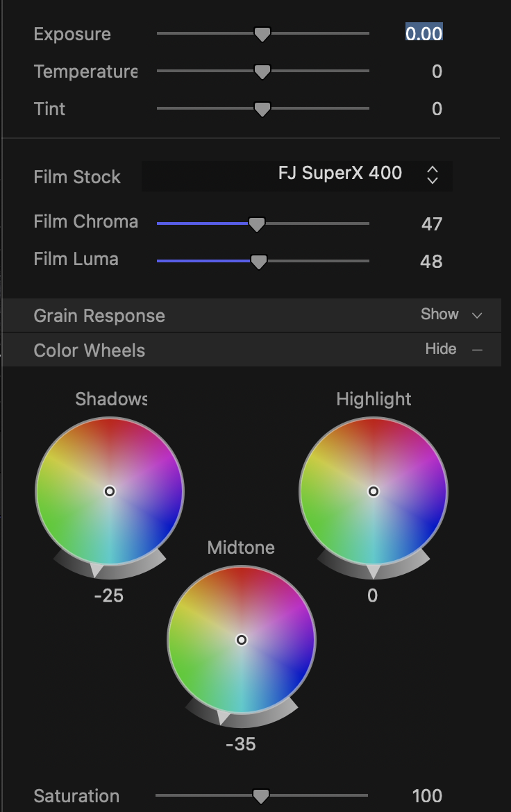Click the Saturation value 100
Image resolution: width=511 pixels, height=812 pixels.
point(427,796)
